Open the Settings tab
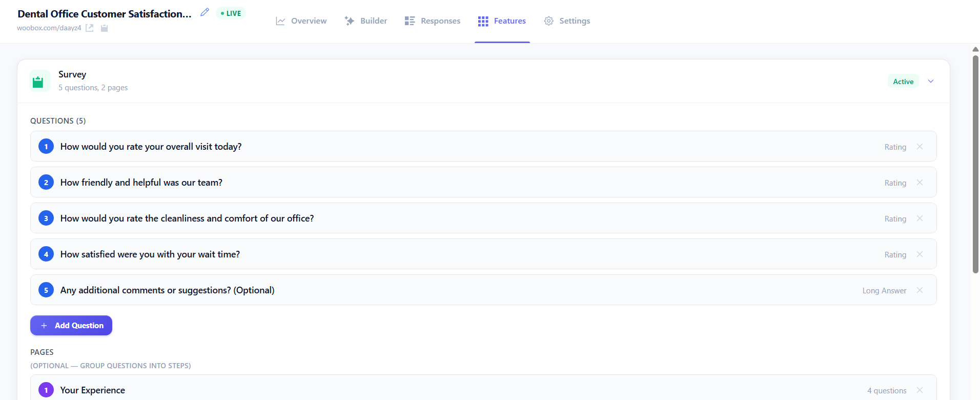 [567, 21]
